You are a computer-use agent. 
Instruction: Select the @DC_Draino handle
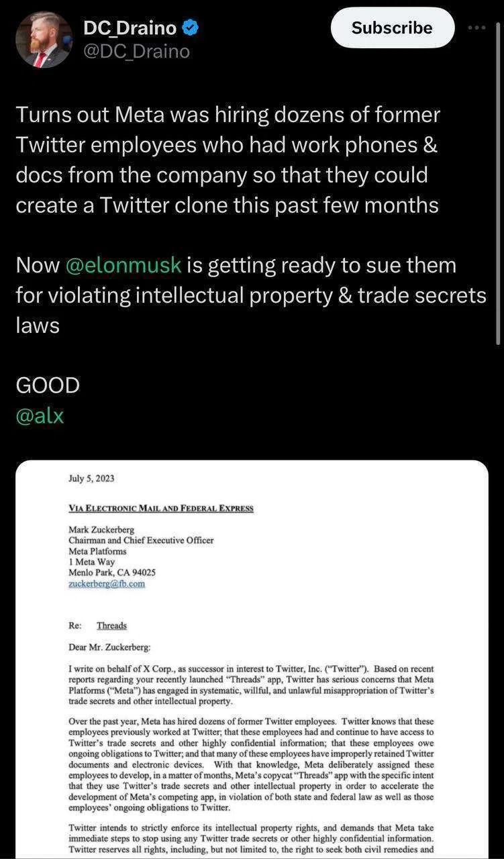[x=136, y=52]
